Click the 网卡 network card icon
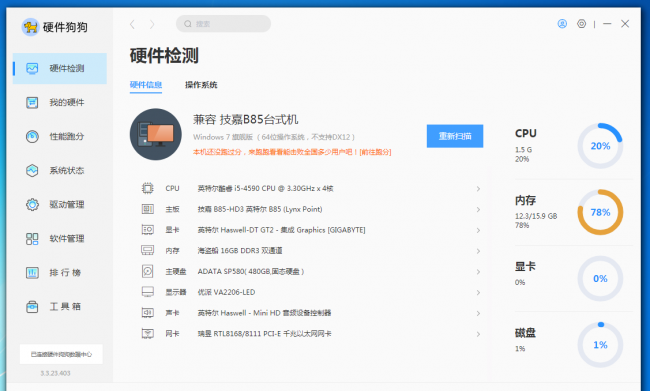The image size is (650, 391). [x=148, y=333]
